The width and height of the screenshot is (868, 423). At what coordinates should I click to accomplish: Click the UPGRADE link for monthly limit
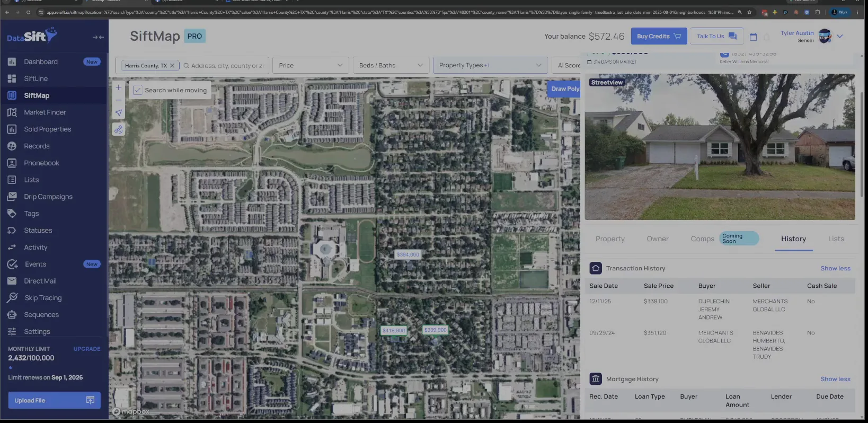click(87, 349)
